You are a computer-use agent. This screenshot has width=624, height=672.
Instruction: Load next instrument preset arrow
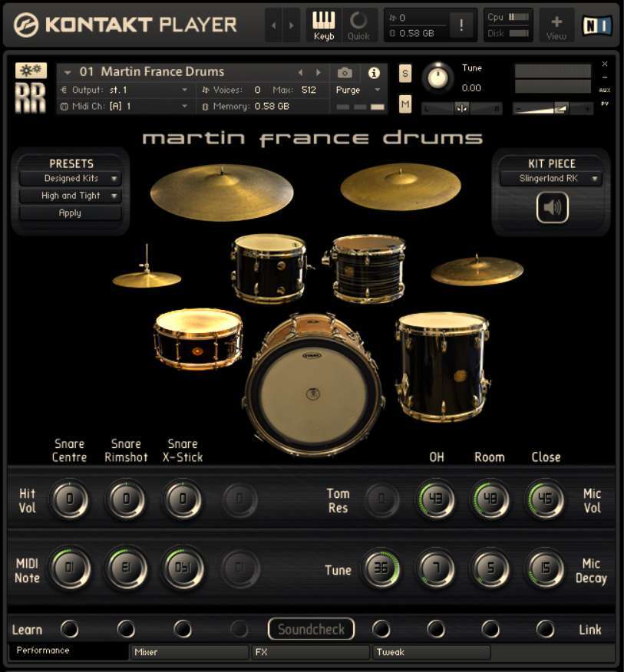tap(318, 72)
